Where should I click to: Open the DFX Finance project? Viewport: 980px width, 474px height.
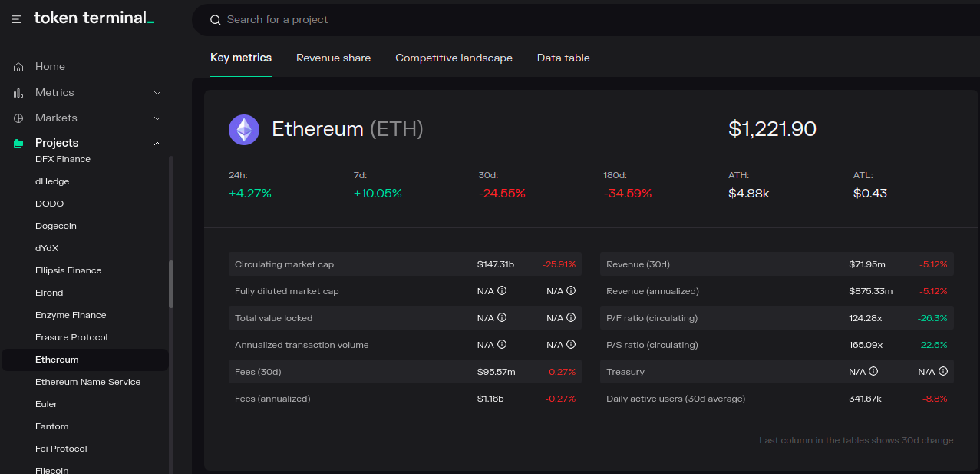pyautogui.click(x=63, y=159)
